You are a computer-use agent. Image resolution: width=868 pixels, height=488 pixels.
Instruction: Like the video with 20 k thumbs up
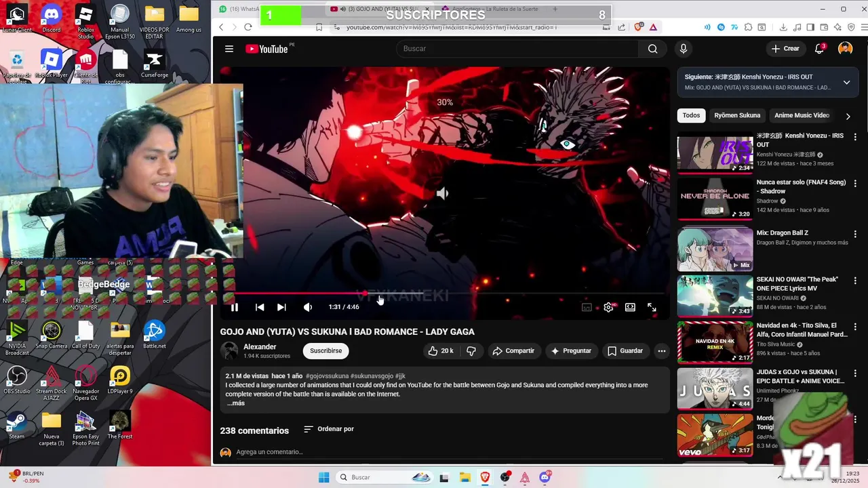pos(440,351)
